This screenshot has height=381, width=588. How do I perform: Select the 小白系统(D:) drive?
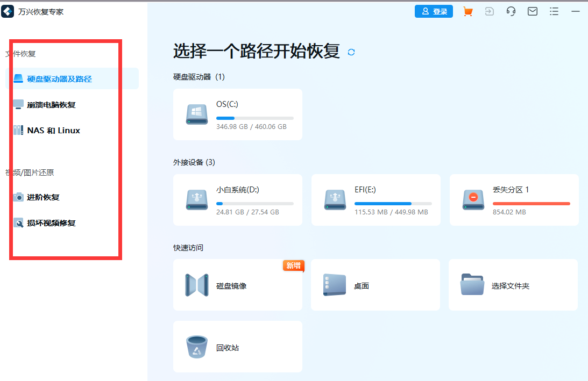[237, 200]
